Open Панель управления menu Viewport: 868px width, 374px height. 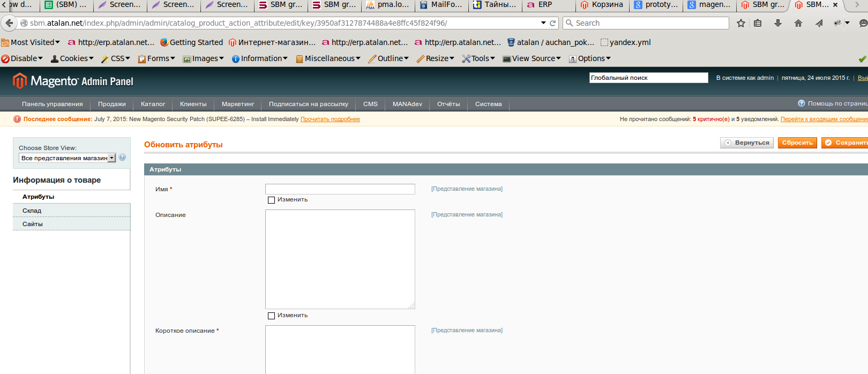coord(53,104)
